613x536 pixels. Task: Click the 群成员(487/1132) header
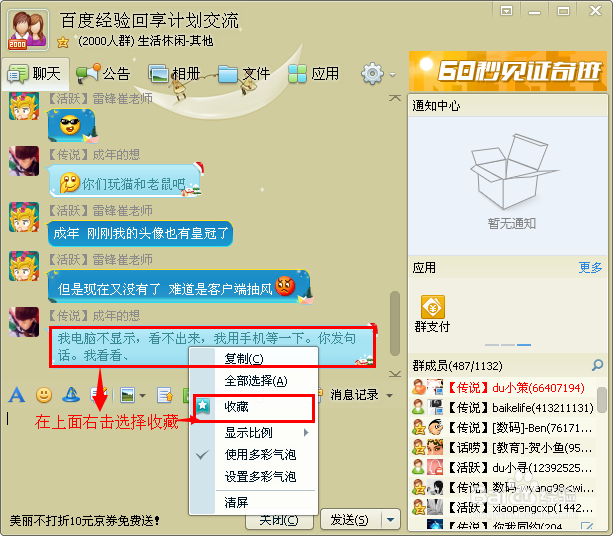click(x=457, y=366)
